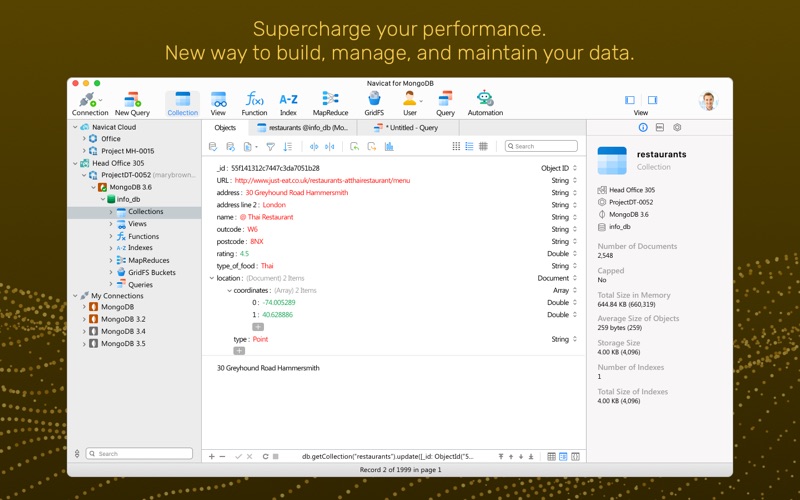Switch to table view in bottom bar
Screen dimensions: 800x500
pos(552,456)
